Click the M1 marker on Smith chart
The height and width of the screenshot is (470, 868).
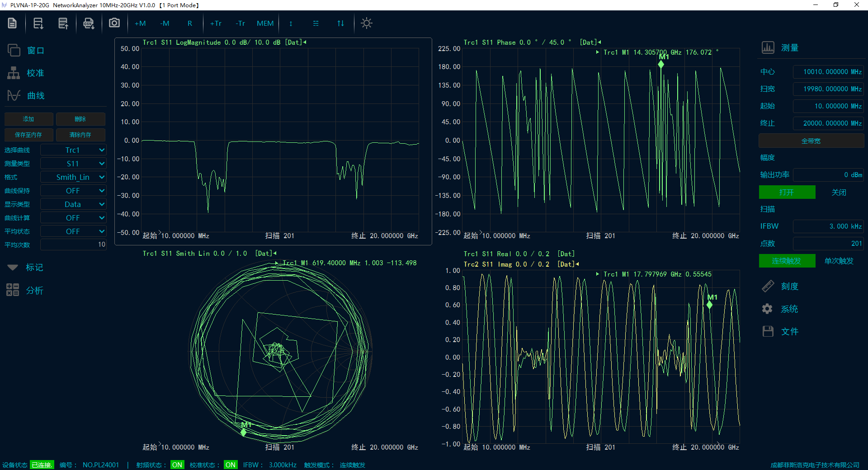click(x=244, y=432)
